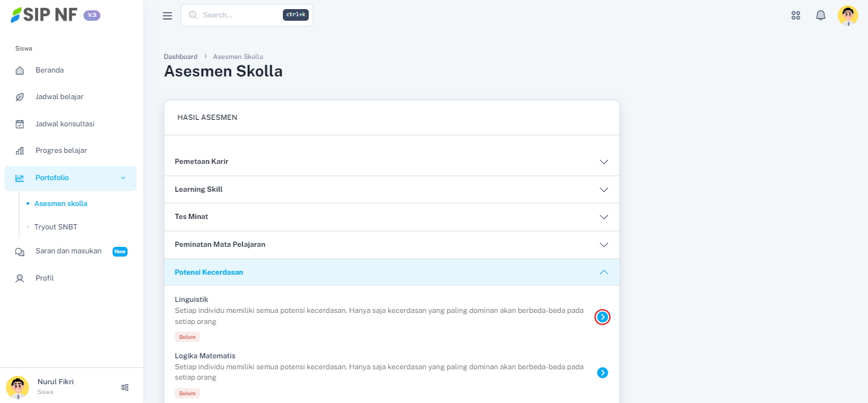Click the user avatar in top bar
The width and height of the screenshot is (868, 403).
pyautogui.click(x=847, y=16)
